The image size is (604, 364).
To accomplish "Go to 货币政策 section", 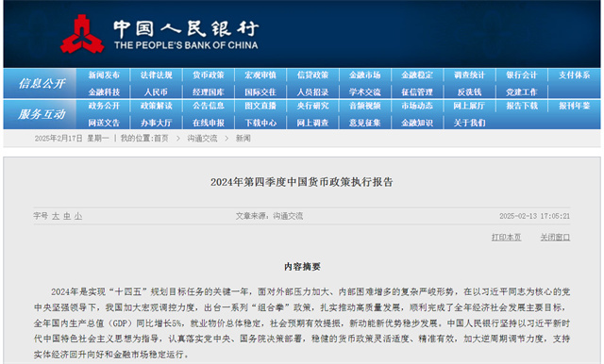I will [x=209, y=75].
